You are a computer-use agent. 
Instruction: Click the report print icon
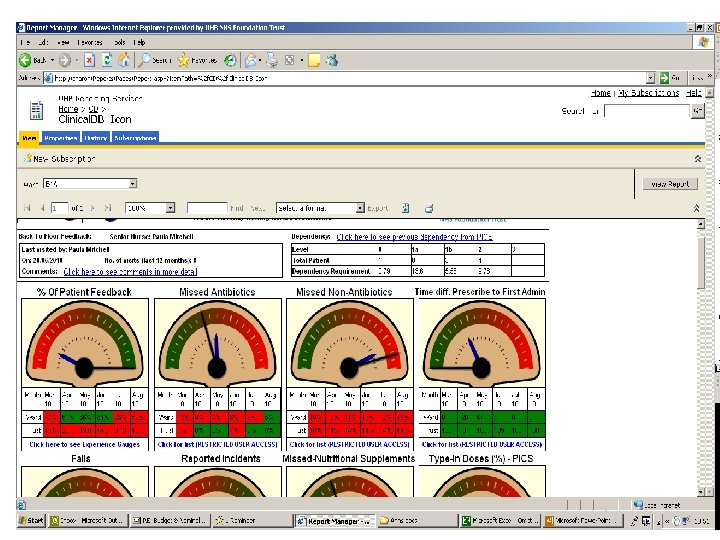pos(428,208)
